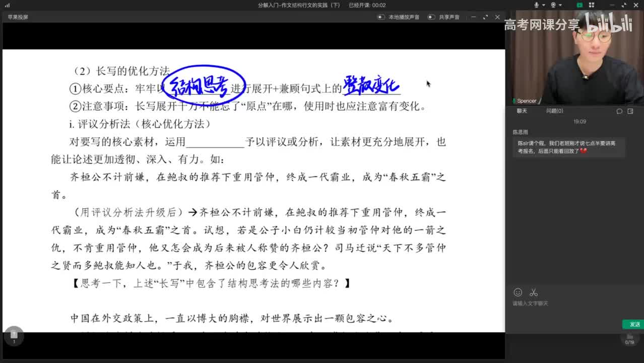This screenshot has height=363, width=644.
Task: Click the Spencer presenter video thumbnail
Action: tap(575, 57)
